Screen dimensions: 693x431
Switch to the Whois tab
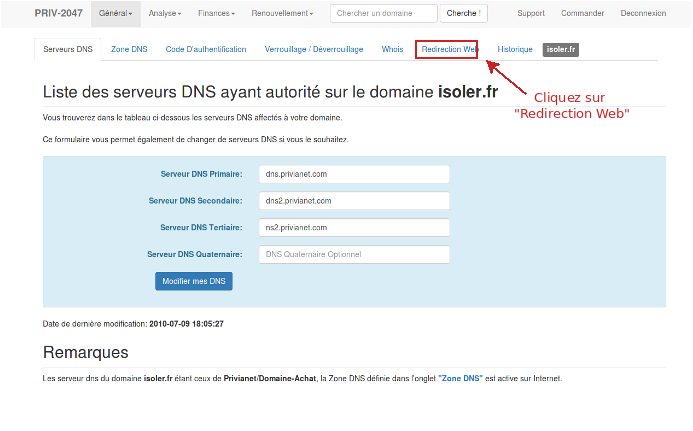392,50
